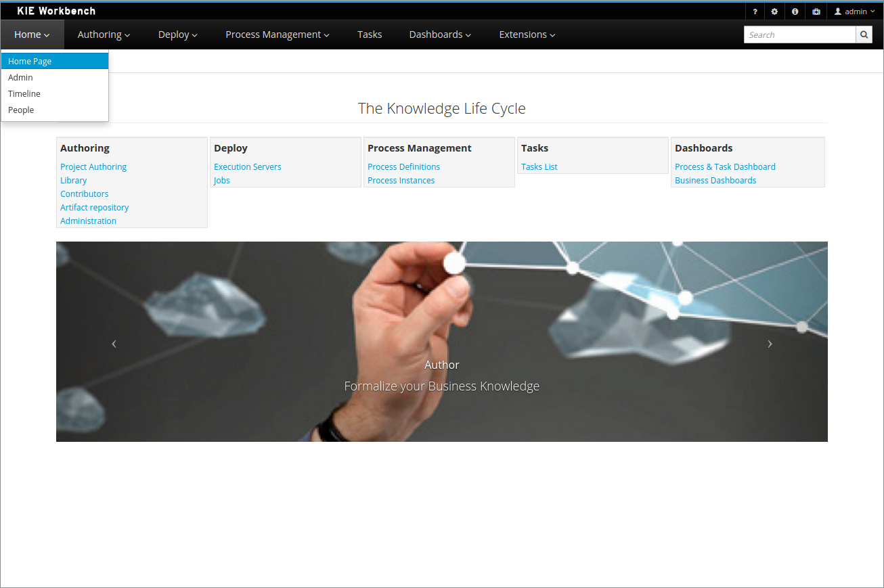Click the magnifying glass search button
Image resolution: width=884 pixels, height=588 pixels.
864,35
